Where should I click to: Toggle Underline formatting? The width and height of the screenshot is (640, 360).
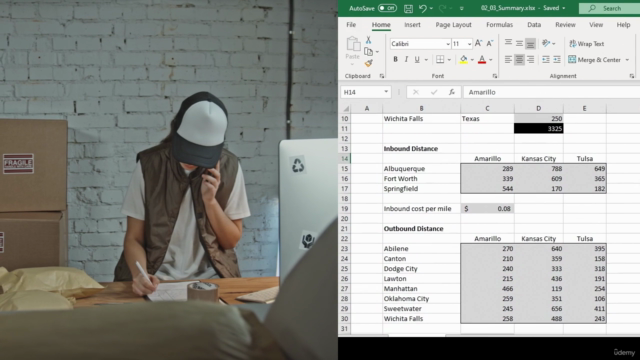pos(417,60)
